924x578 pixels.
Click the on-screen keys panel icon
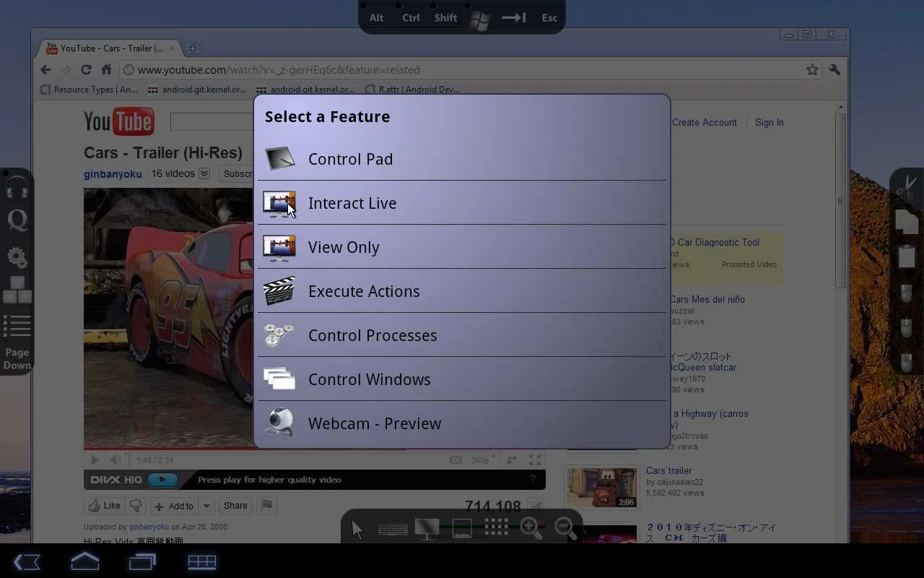[x=462, y=529]
